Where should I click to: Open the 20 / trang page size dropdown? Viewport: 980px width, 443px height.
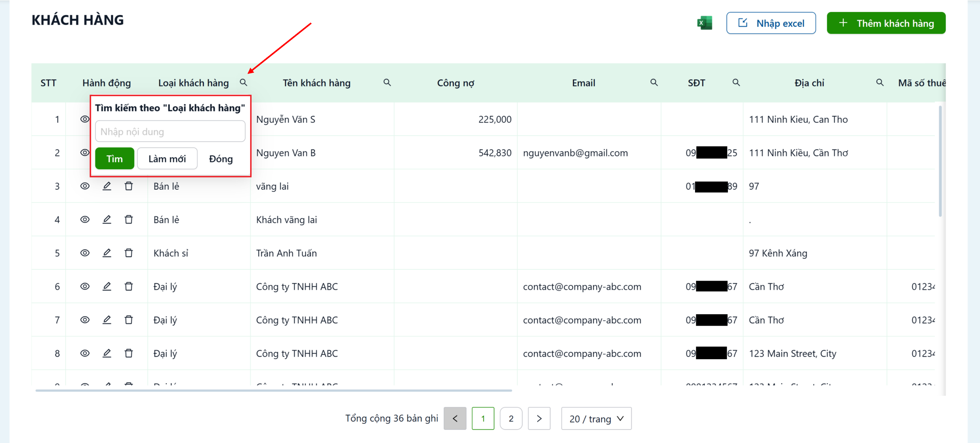click(x=596, y=418)
